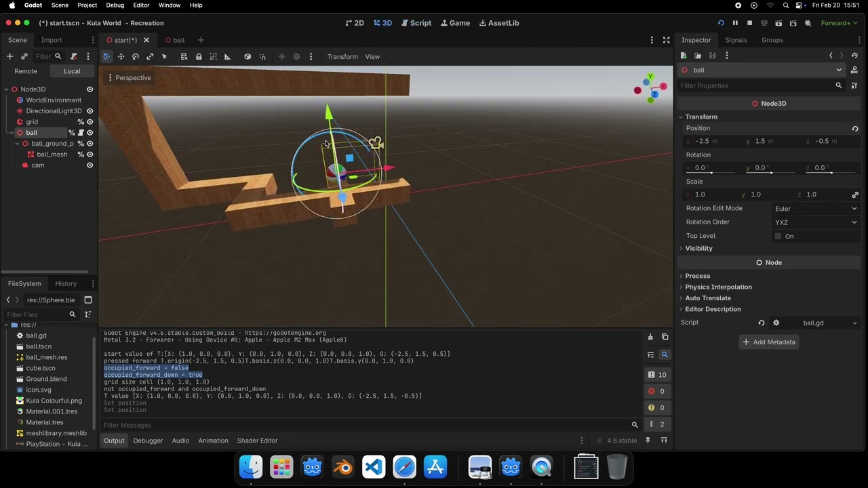Collapse ball_ground_p tree node
The image size is (868, 488).
17,144
